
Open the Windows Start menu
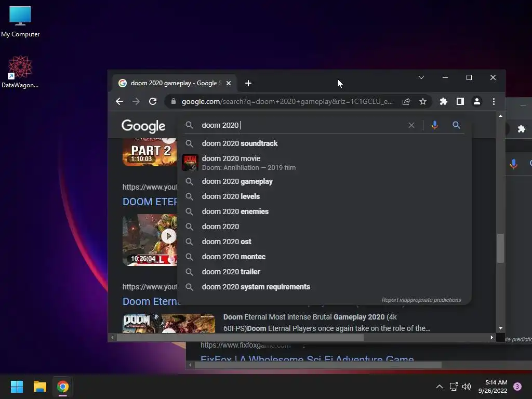click(x=17, y=387)
